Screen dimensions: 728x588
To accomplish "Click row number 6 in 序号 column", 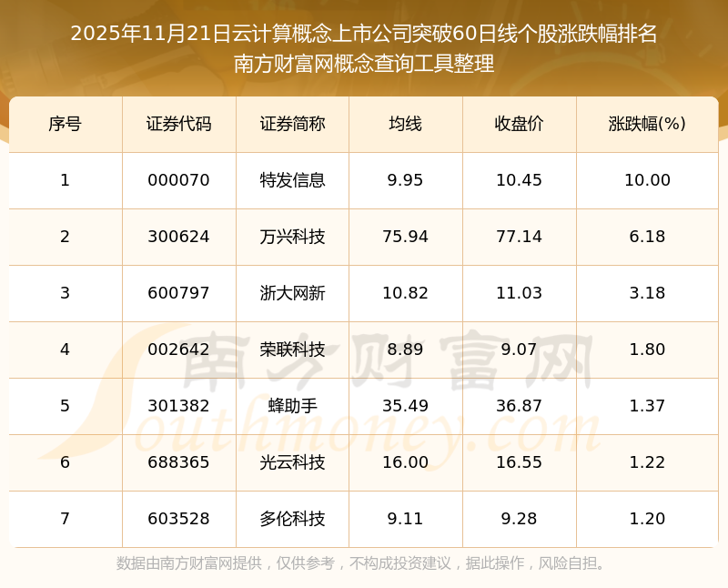I will coord(65,462).
